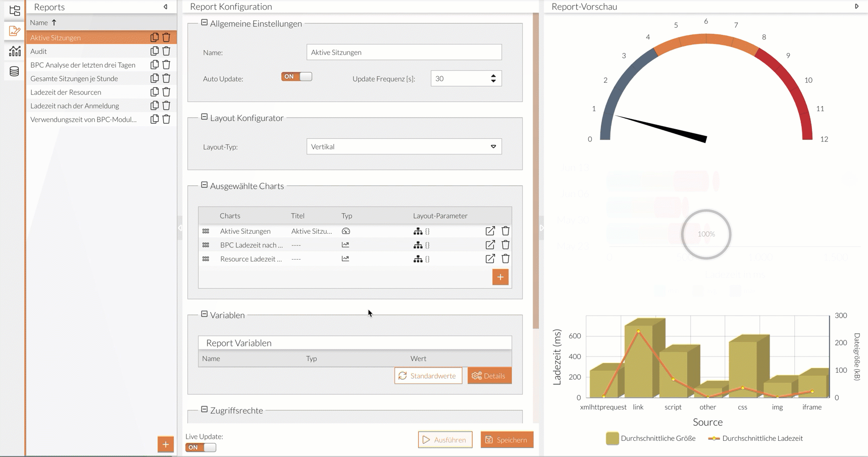
Task: Delete the Ladezeit der Resourcen report
Action: pos(166,92)
